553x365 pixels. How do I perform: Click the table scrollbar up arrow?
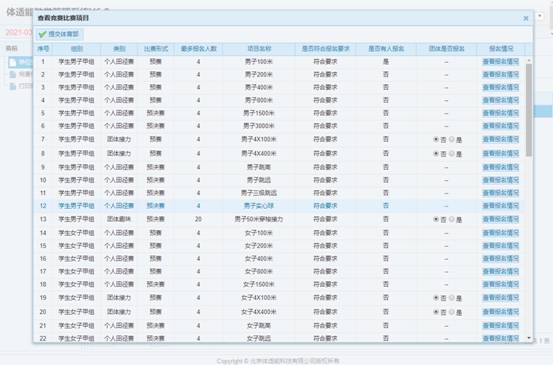tap(529, 61)
